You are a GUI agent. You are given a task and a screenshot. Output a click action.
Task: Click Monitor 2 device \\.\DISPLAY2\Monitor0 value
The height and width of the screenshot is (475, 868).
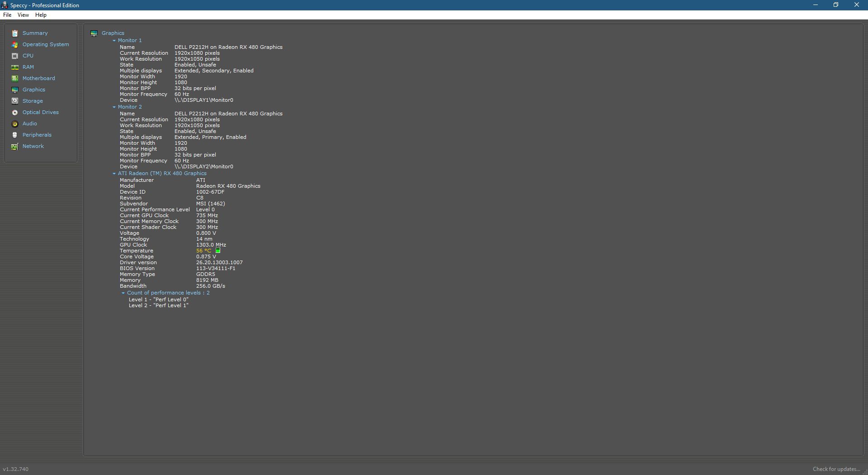click(x=204, y=166)
